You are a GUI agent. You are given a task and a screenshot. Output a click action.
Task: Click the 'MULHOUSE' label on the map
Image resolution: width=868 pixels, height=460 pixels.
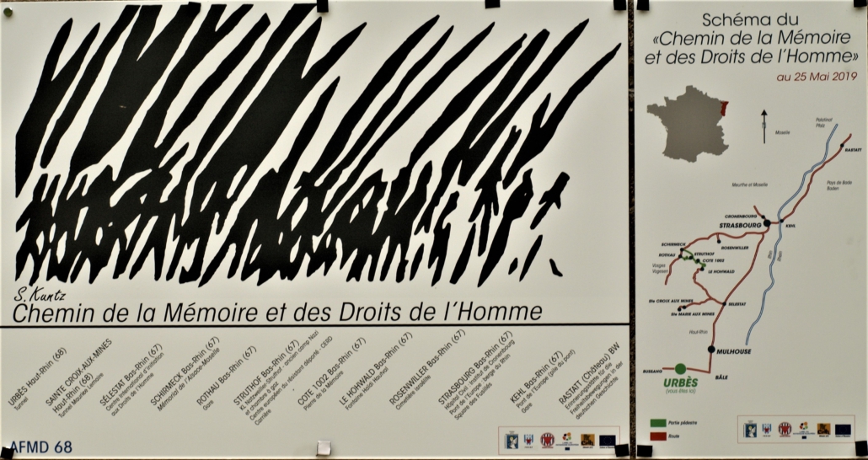tap(733, 351)
